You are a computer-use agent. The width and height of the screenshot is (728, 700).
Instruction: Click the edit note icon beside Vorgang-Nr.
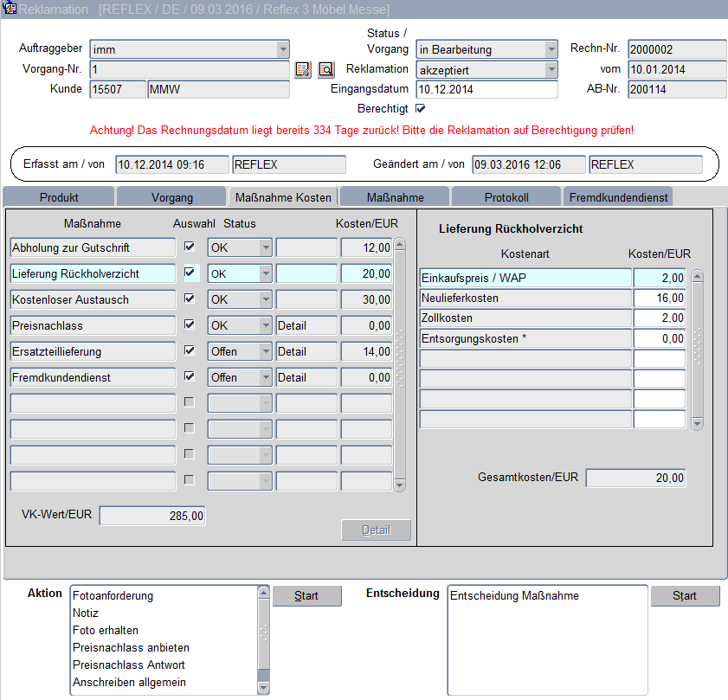click(302, 70)
